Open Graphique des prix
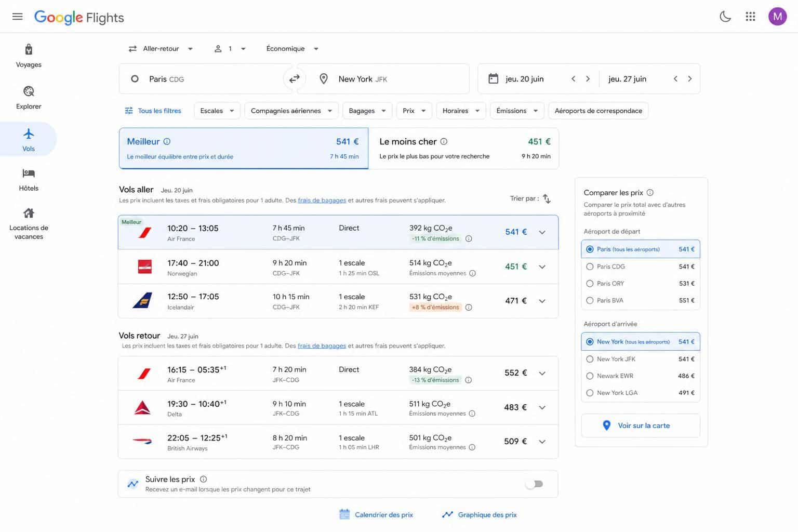This screenshot has height=532, width=798. tap(479, 515)
